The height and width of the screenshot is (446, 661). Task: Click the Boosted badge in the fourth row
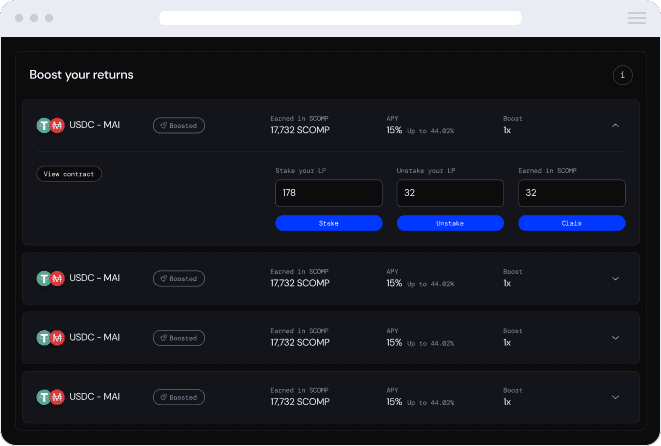(179, 397)
